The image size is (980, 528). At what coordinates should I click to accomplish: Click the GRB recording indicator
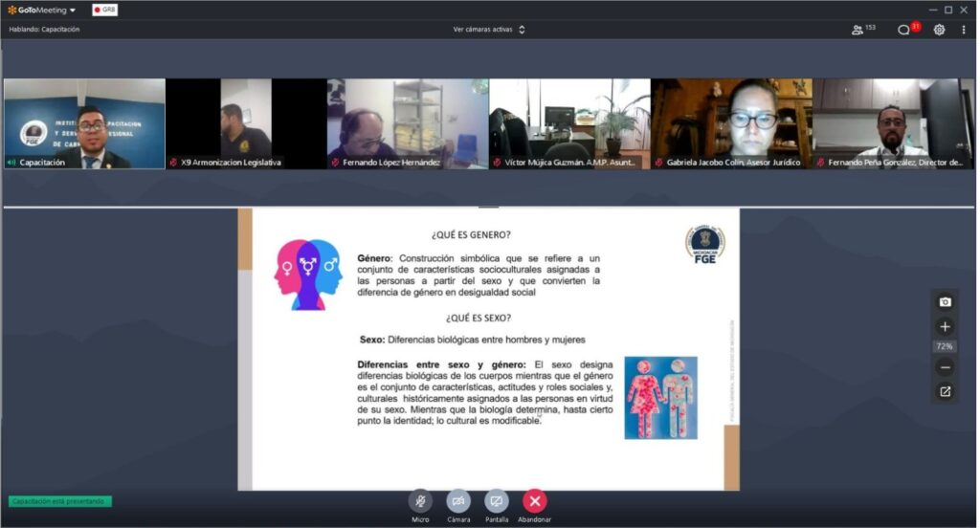pos(104,10)
